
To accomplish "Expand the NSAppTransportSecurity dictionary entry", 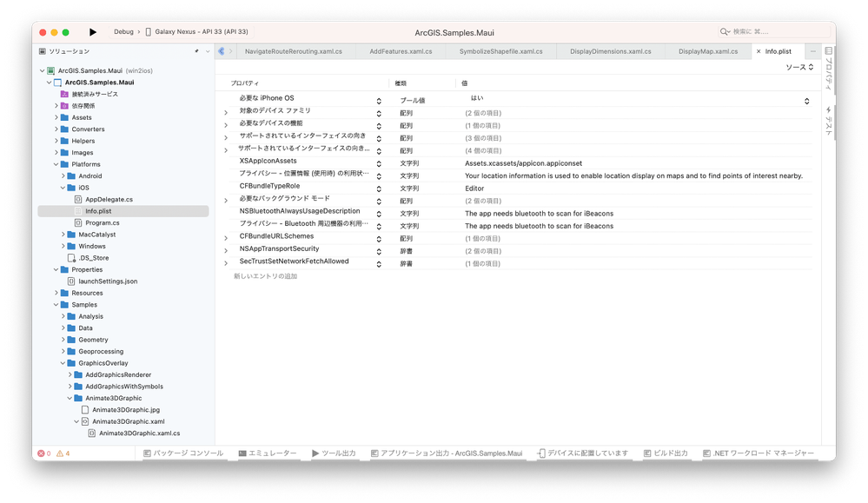I will pos(225,248).
